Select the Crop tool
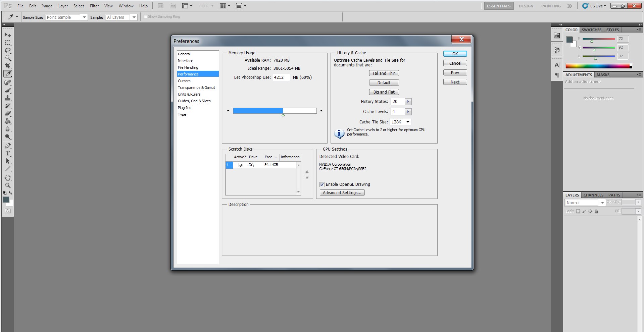Viewport: 644px width, 332px height. point(8,66)
